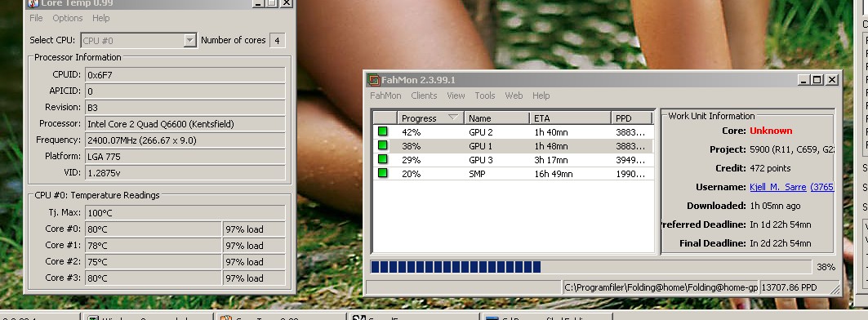Open the FahMon menu
The image size is (868, 320).
pyautogui.click(x=385, y=96)
